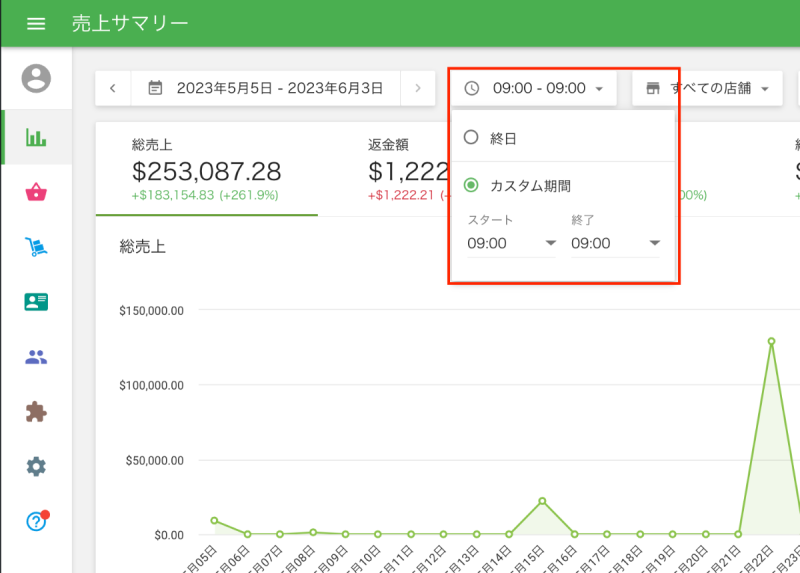This screenshot has height=573, width=800.
Task: Open the hamburger navigation menu
Action: (x=36, y=24)
